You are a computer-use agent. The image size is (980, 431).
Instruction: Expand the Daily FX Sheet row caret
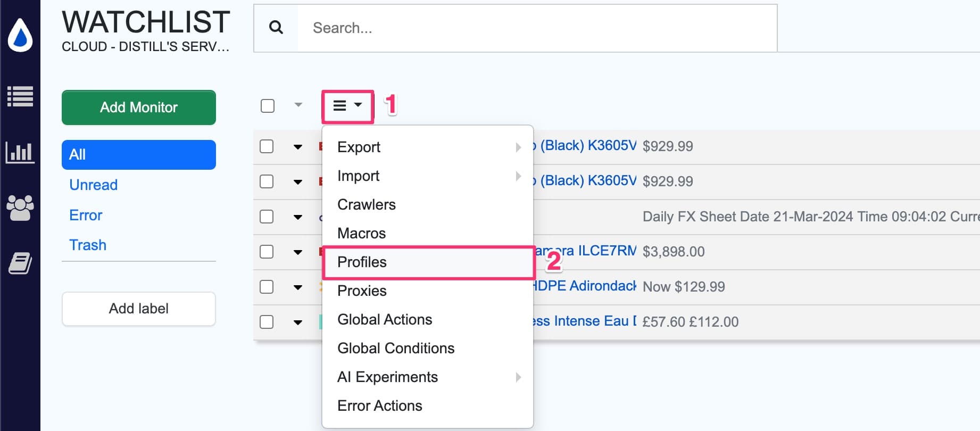pos(297,217)
